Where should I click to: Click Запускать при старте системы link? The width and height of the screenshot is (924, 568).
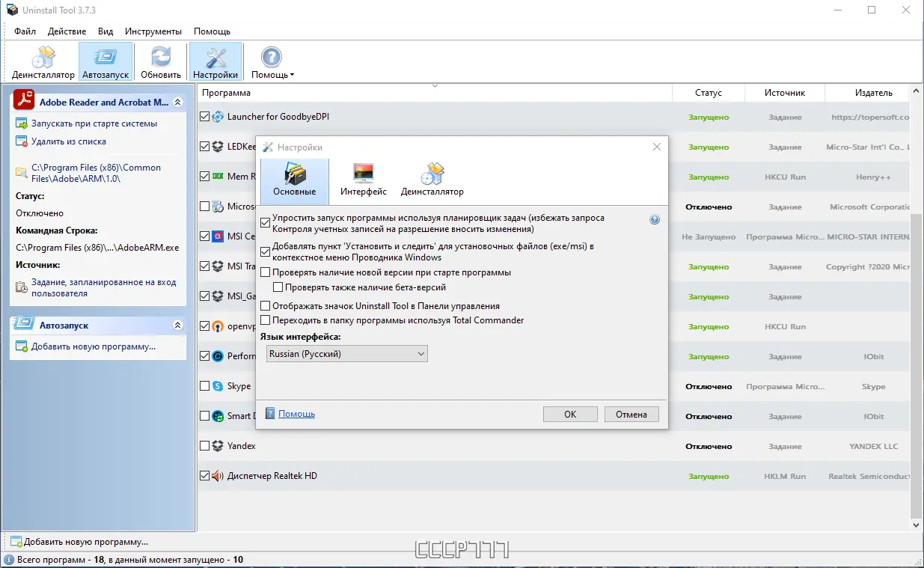94,123
